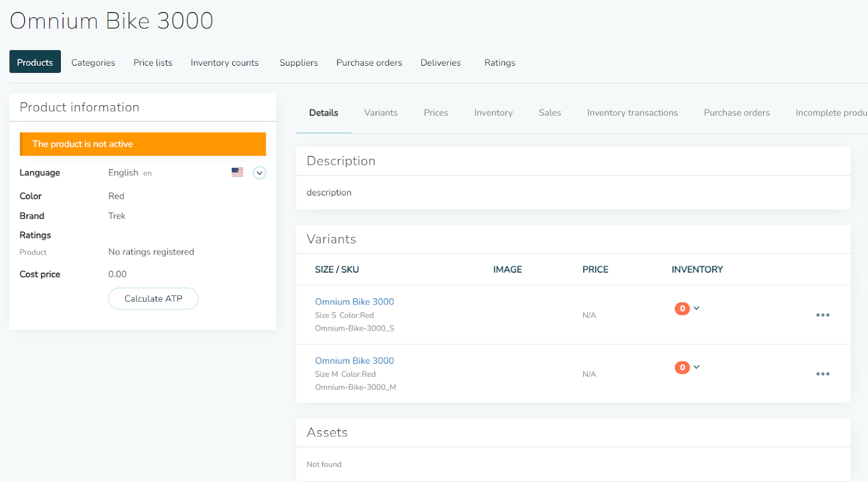Click the English language value
868x482 pixels.
click(123, 173)
